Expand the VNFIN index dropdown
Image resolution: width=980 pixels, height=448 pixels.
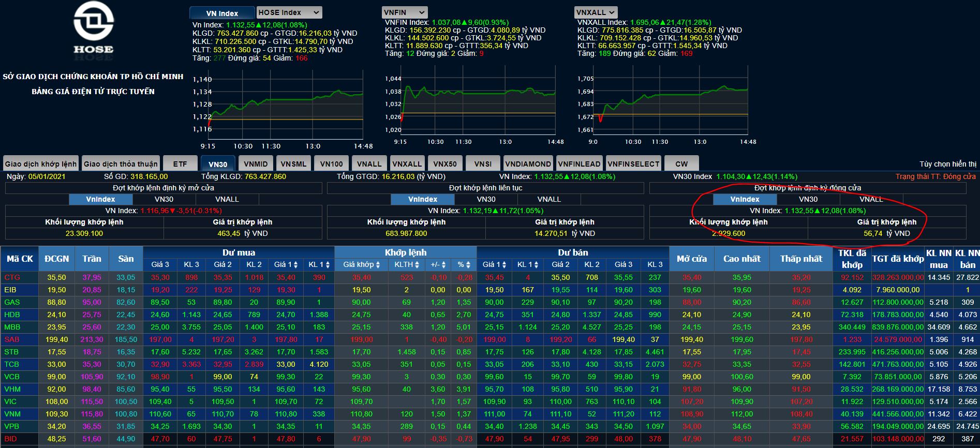(405, 12)
